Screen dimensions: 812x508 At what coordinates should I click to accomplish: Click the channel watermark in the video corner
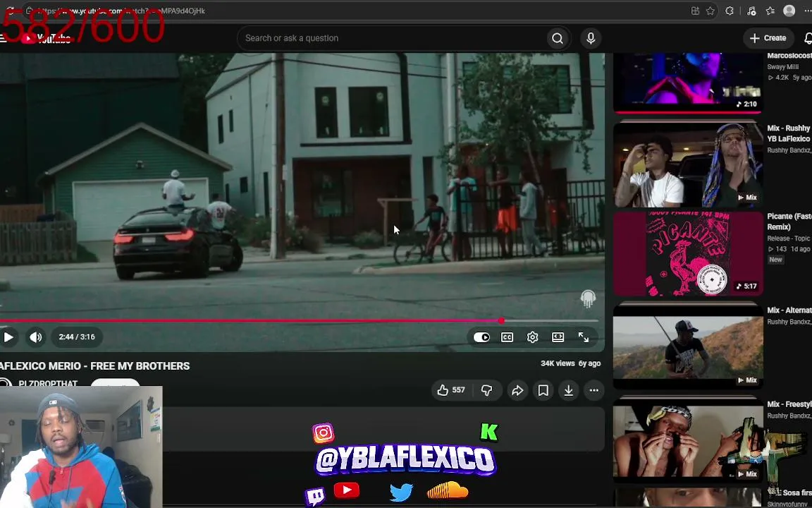(x=588, y=298)
